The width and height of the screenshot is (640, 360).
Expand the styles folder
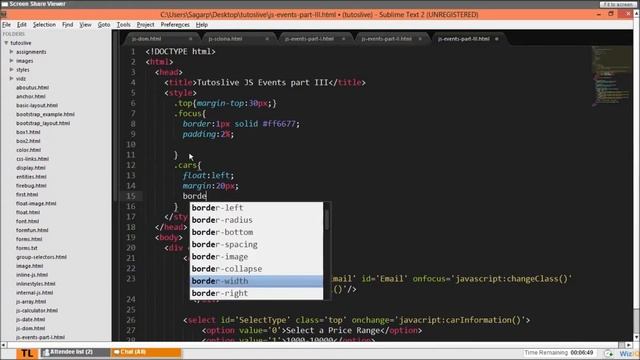(x=11, y=70)
